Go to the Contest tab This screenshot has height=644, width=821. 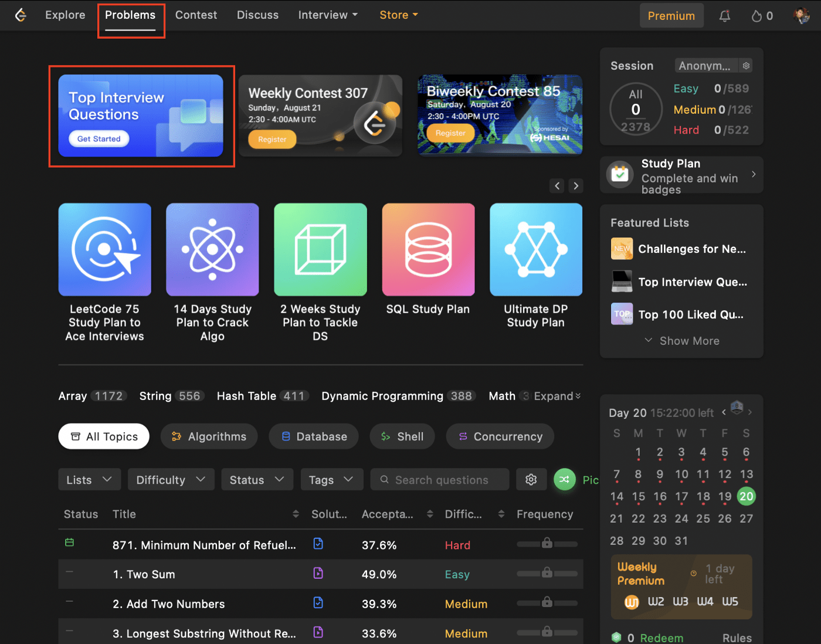(x=196, y=15)
